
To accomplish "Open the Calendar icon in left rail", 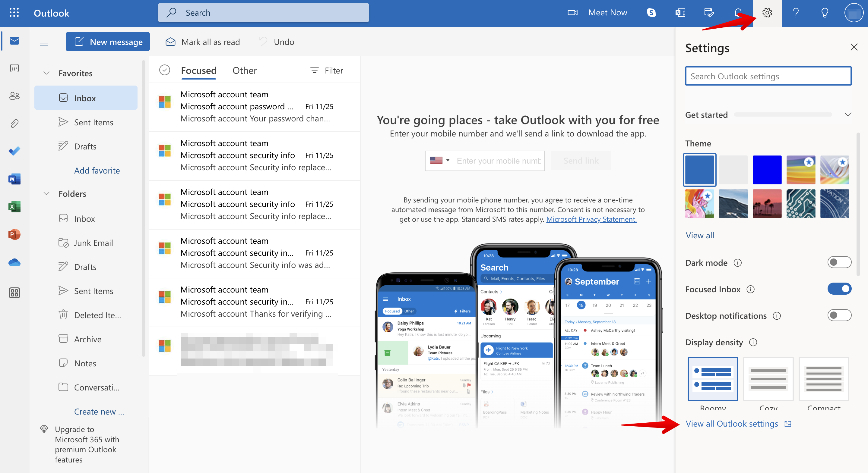I will click(14, 68).
